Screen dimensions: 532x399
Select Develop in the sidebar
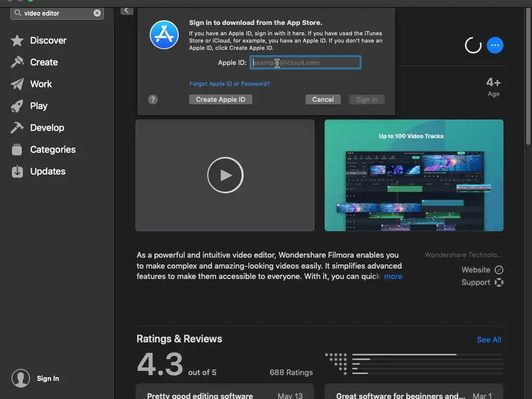click(x=47, y=128)
